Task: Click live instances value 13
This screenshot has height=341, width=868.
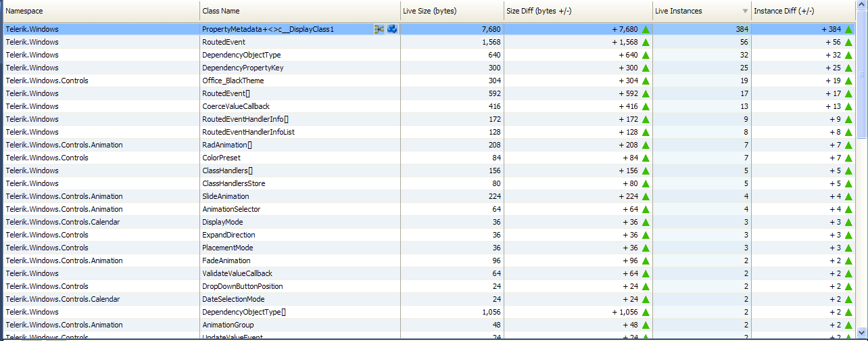Action: click(x=744, y=107)
